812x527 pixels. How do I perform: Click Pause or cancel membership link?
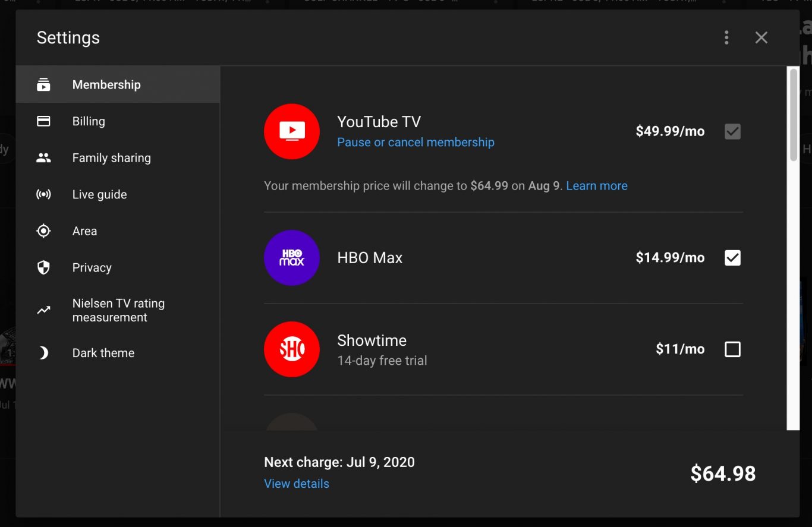[416, 143]
